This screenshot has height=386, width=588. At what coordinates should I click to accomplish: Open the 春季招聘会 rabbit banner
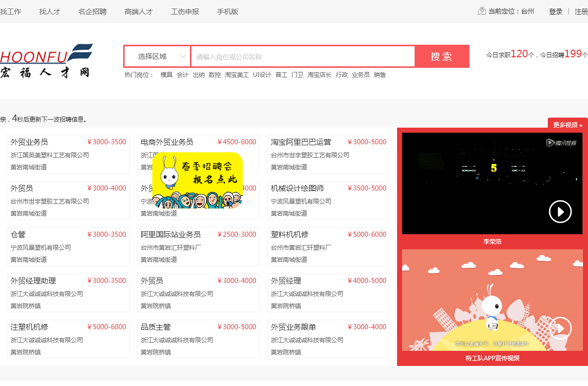pos(198,180)
